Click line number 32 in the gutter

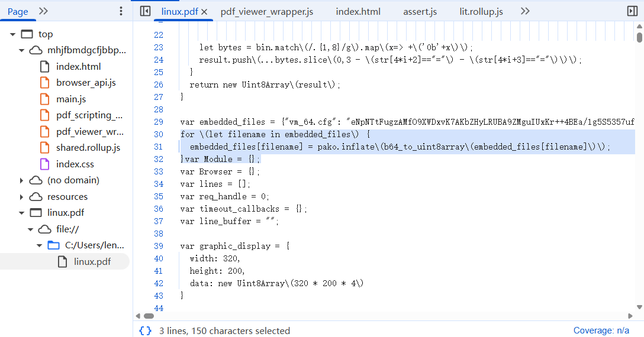(159, 159)
